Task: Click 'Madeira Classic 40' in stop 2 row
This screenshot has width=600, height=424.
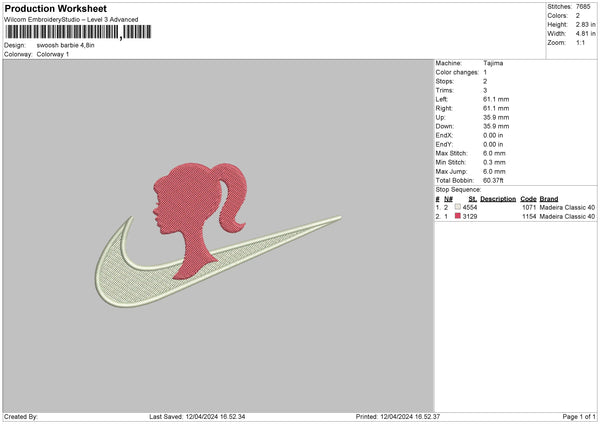Action: coord(567,217)
